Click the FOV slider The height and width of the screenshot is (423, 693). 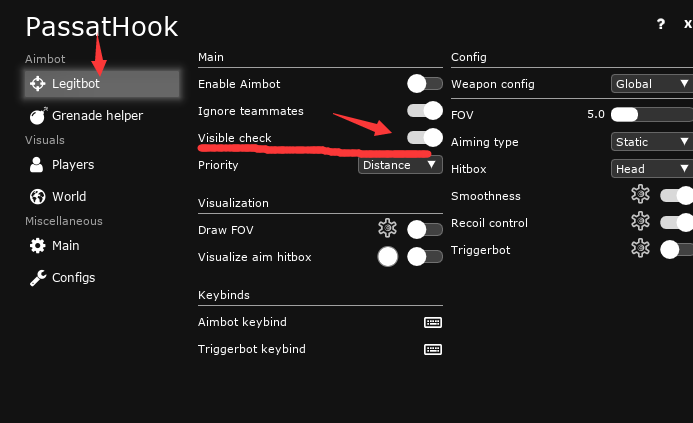click(x=651, y=115)
